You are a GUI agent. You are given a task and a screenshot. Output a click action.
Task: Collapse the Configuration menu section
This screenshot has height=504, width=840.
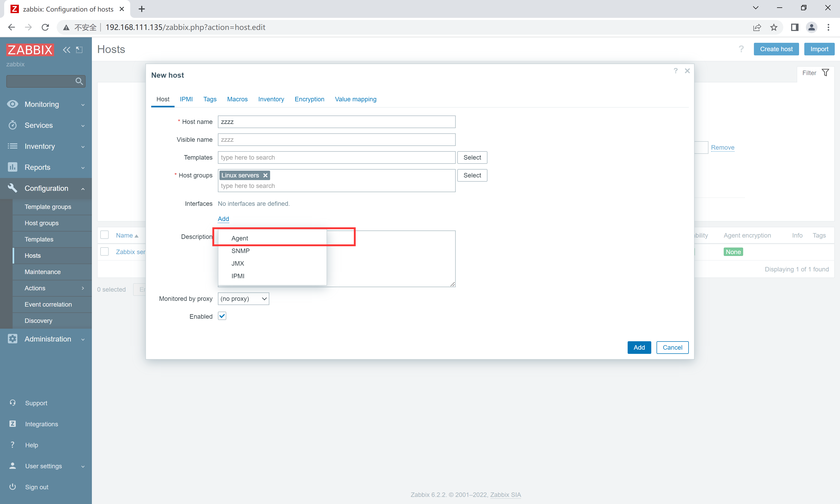(83, 189)
